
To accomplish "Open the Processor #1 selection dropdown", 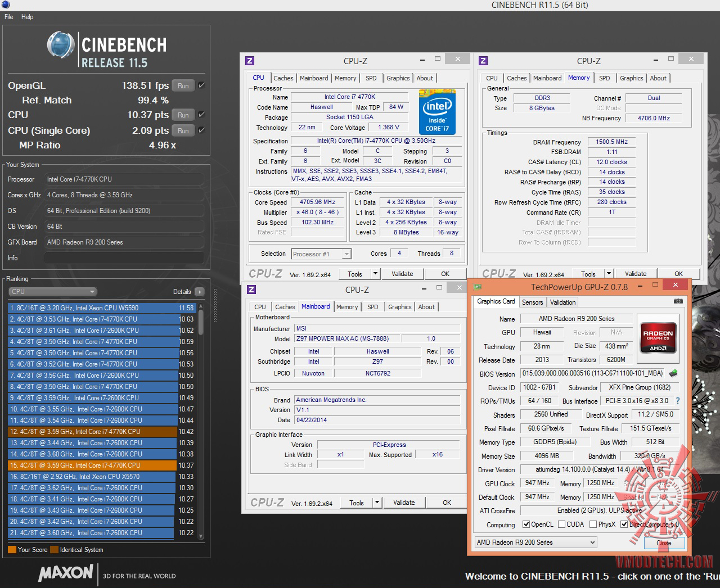I will [321, 254].
